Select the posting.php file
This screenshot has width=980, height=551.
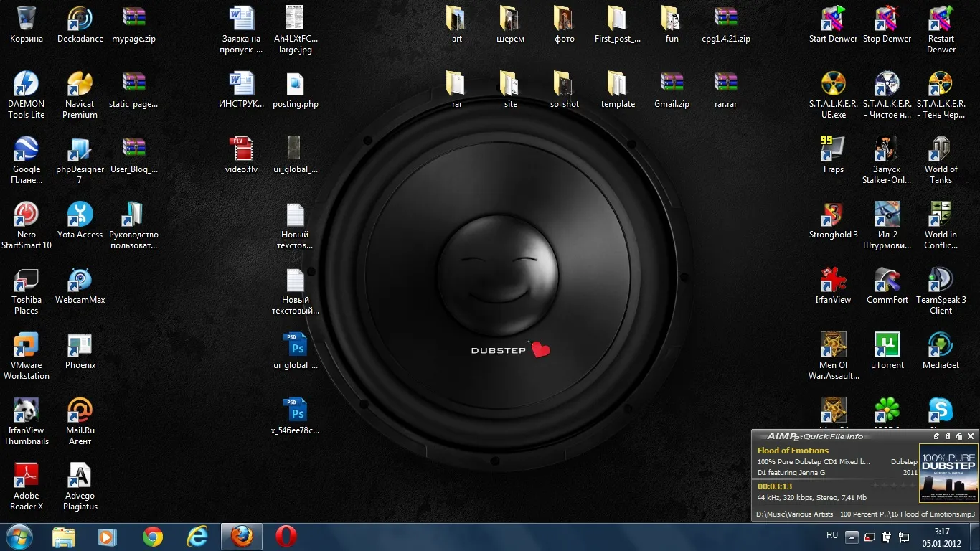tap(295, 90)
